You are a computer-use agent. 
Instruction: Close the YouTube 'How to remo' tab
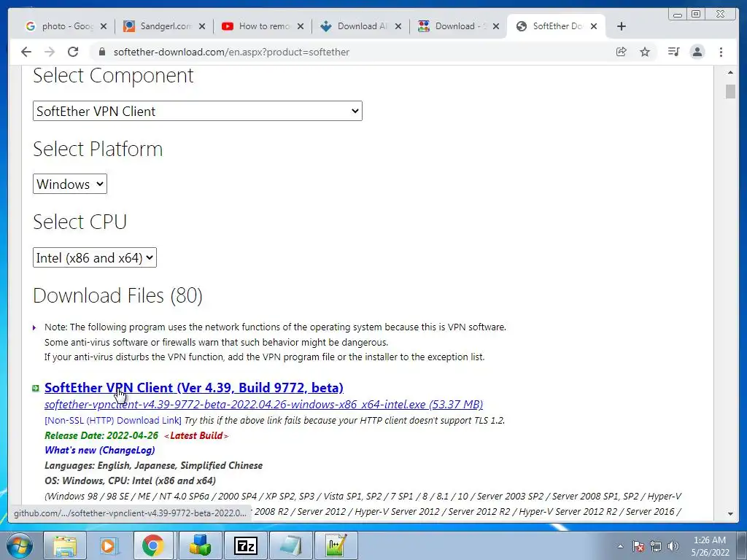pos(301,27)
